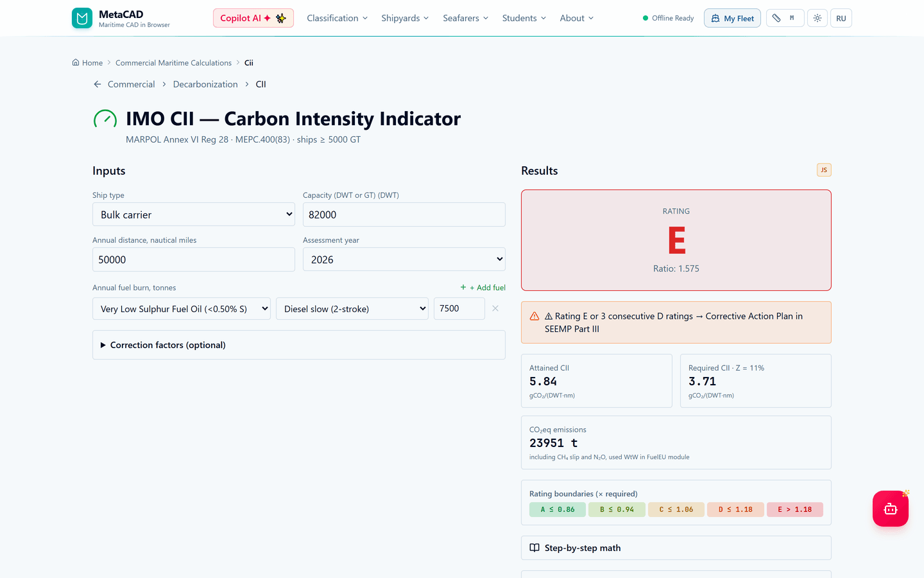Click the Required CII value 3.71
Image resolution: width=924 pixels, height=578 pixels.
coord(702,381)
